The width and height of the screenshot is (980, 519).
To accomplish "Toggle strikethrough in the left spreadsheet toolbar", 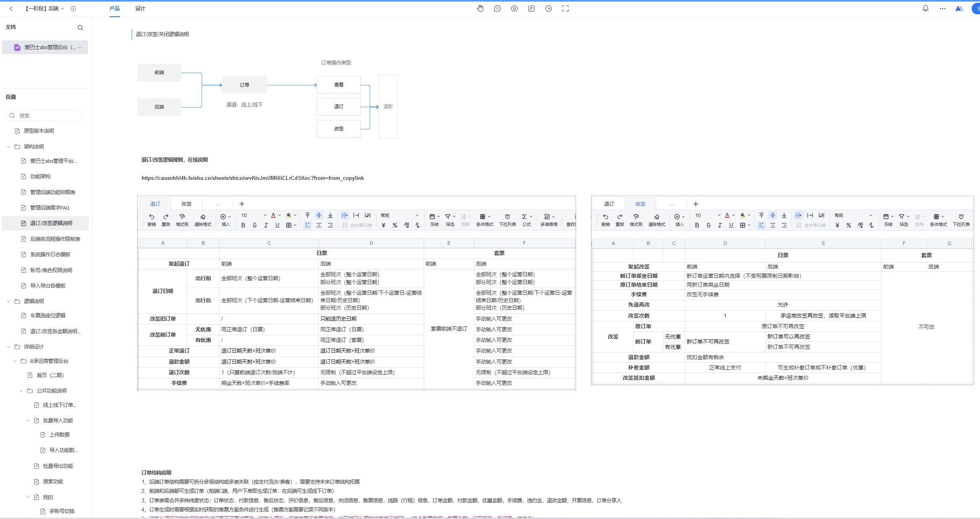I will [255, 225].
